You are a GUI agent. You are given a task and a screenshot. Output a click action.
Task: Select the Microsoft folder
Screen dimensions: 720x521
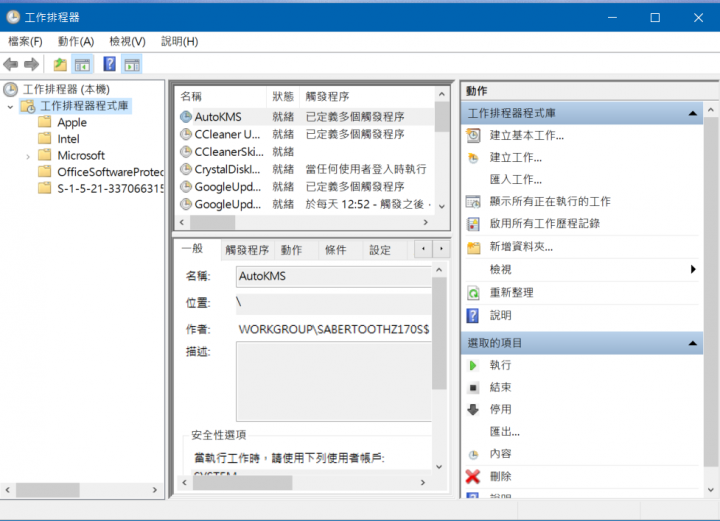tap(81, 156)
